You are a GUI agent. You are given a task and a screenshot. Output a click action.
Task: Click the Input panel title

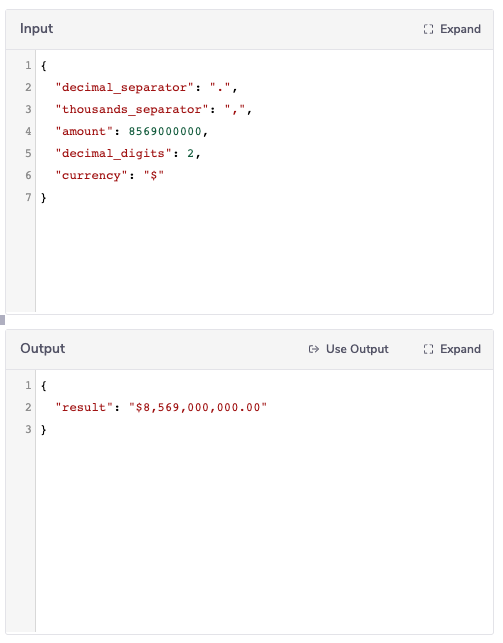coord(36,29)
